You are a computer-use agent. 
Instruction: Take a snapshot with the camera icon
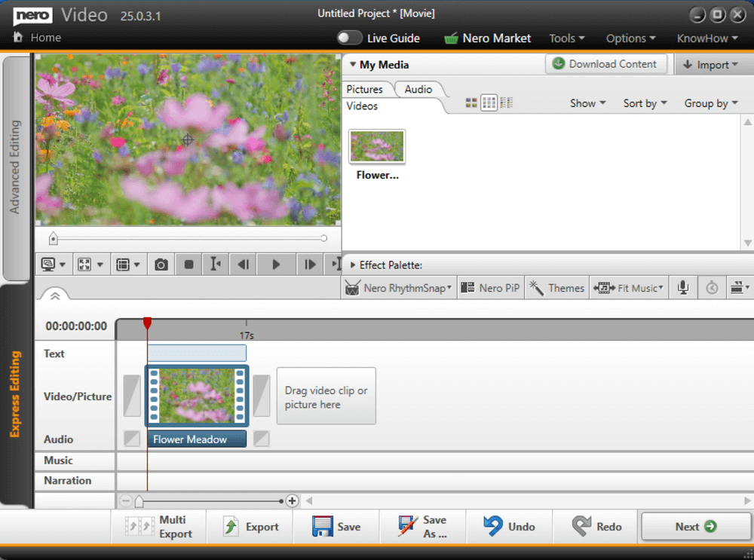pyautogui.click(x=161, y=264)
